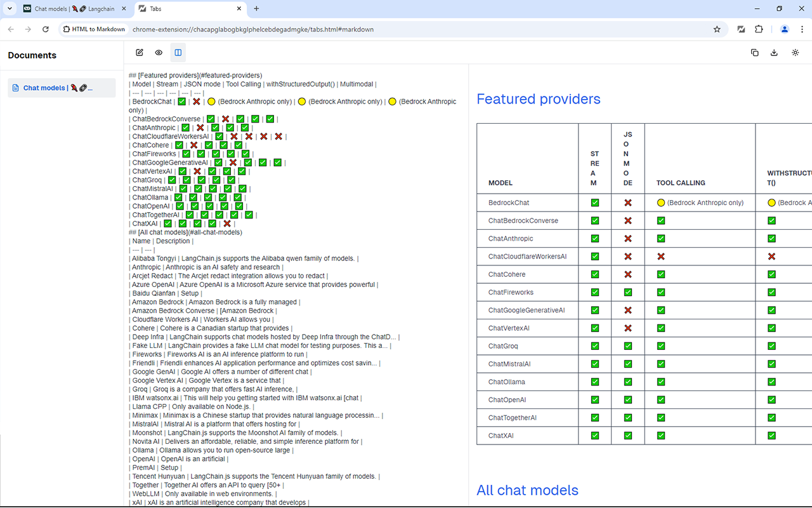Open Chrome's three-dot menu
The image size is (812, 508).
tap(801, 29)
